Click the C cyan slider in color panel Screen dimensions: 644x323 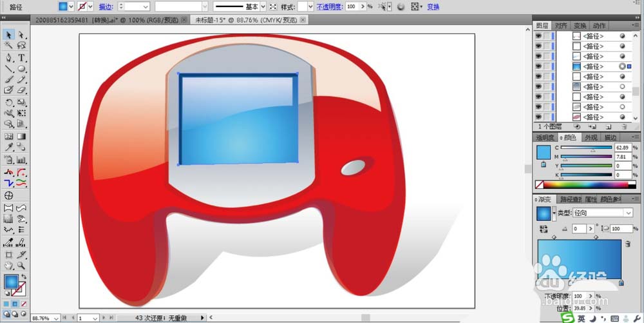point(587,148)
